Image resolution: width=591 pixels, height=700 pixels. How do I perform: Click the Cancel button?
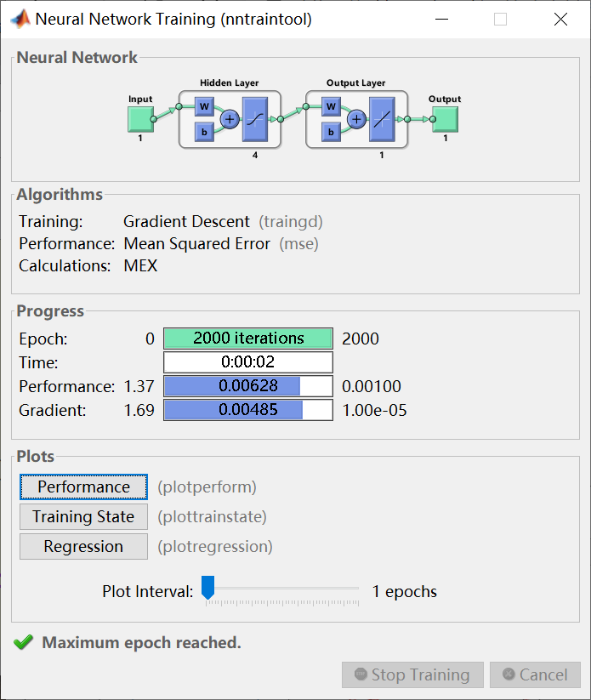(x=535, y=674)
